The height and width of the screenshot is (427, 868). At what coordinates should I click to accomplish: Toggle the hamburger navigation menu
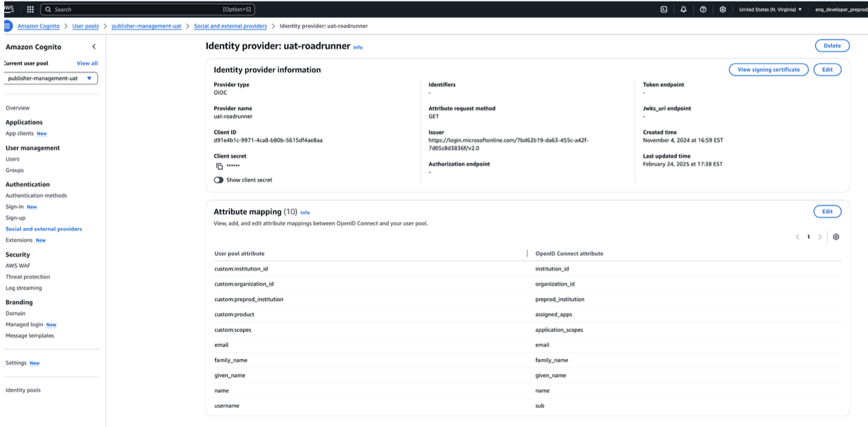tap(8, 26)
